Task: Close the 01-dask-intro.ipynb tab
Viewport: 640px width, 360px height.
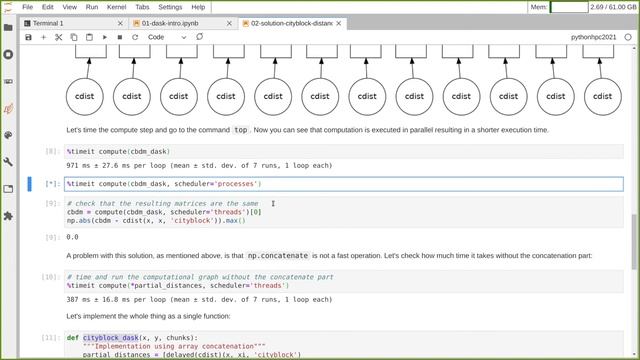Action: (229, 24)
